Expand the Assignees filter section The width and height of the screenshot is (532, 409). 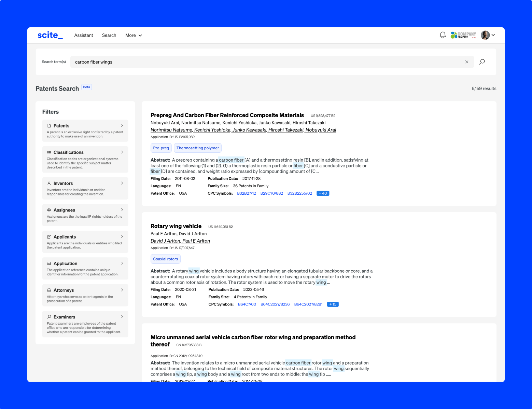tap(122, 210)
